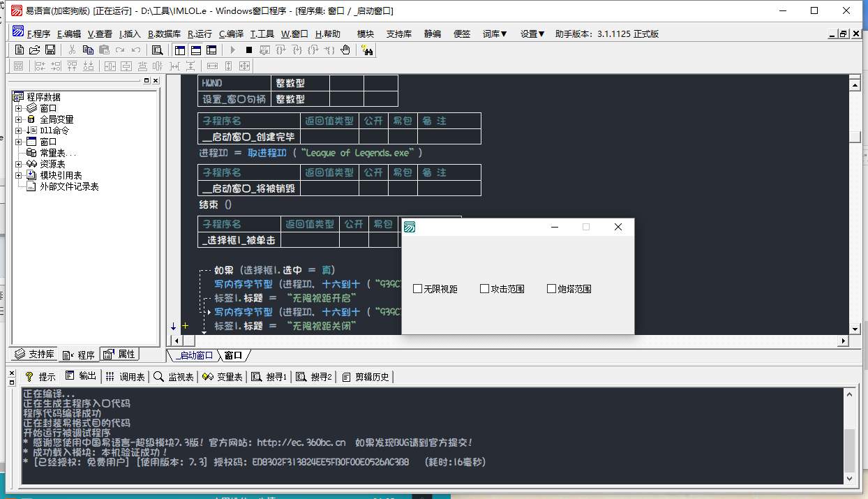The width and height of the screenshot is (868, 499).
Task: Check the 炮塔范围 checkbox
Action: click(551, 289)
